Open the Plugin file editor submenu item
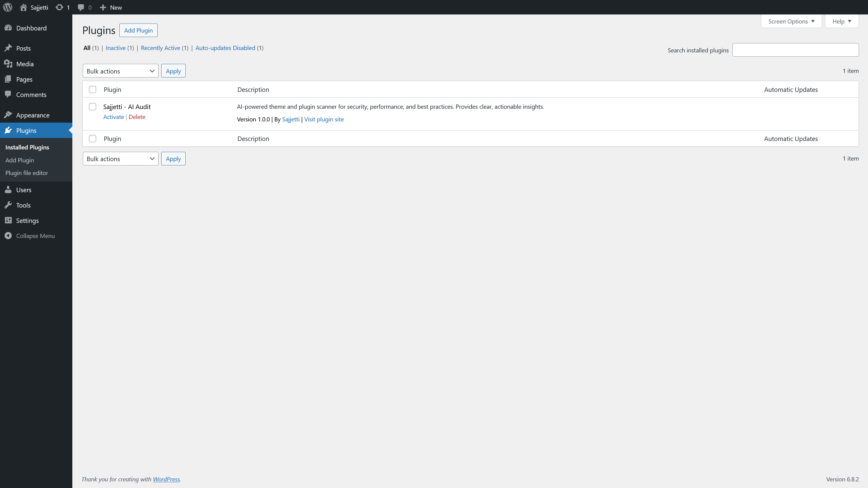868x488 pixels. tap(27, 173)
